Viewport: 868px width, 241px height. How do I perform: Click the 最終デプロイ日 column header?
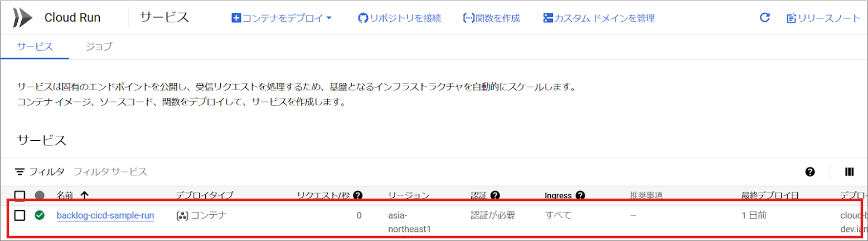pos(769,195)
